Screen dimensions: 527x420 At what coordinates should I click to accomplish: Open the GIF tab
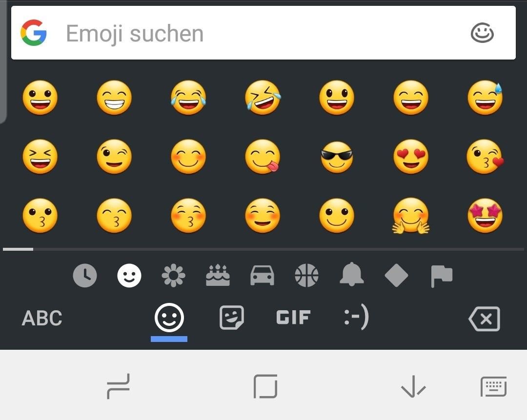(x=293, y=317)
